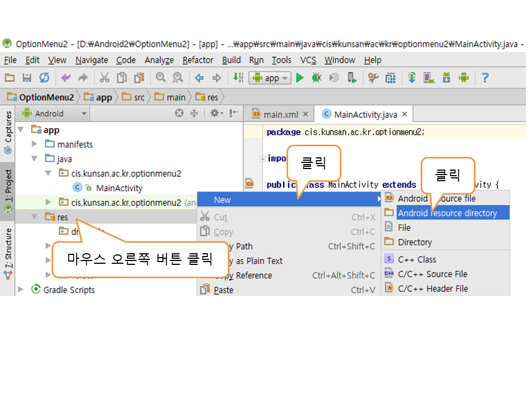Open the Refactor menu
The width and height of the screenshot is (532, 399).
coord(198,60)
